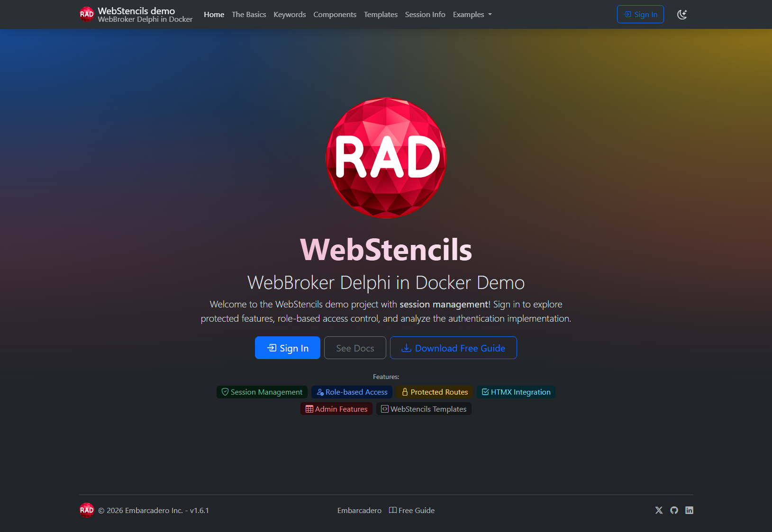Click Download Free Guide button
Image resolution: width=772 pixels, height=532 pixels.
point(454,348)
